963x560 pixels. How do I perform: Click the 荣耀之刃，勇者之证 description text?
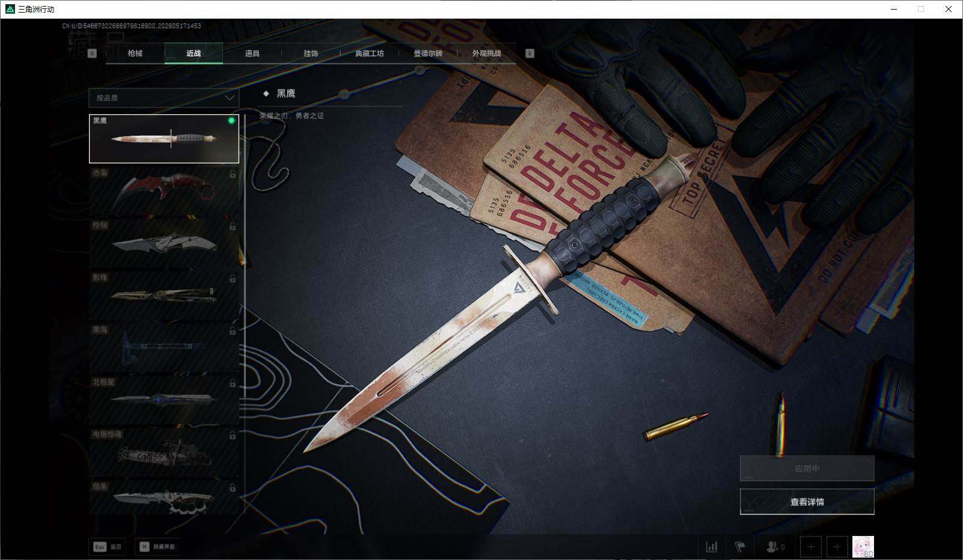tap(292, 115)
